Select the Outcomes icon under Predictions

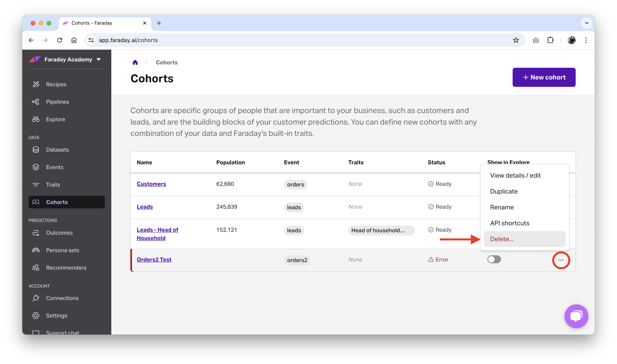pyautogui.click(x=36, y=233)
